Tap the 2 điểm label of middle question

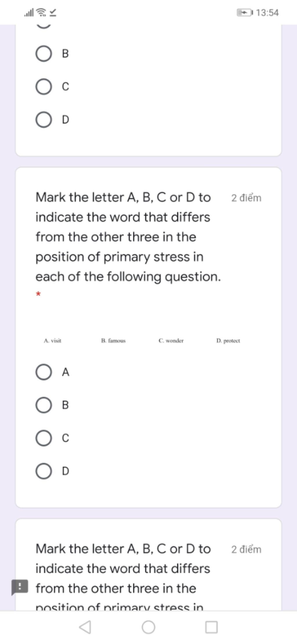pos(246,198)
